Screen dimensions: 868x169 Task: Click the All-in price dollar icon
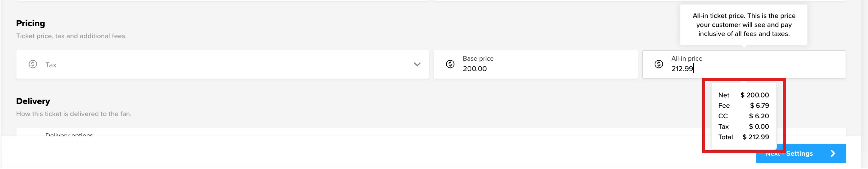[659, 64]
